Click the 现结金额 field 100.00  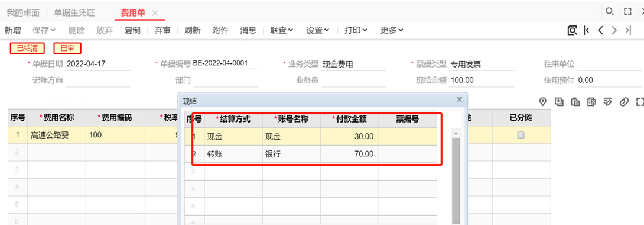482,80
